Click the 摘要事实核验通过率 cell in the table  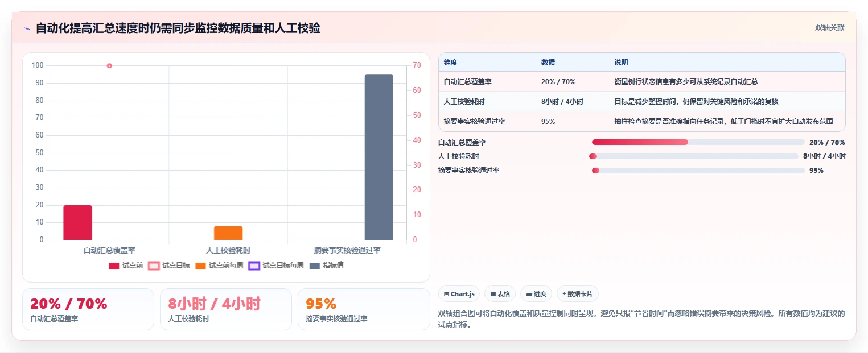(x=475, y=122)
